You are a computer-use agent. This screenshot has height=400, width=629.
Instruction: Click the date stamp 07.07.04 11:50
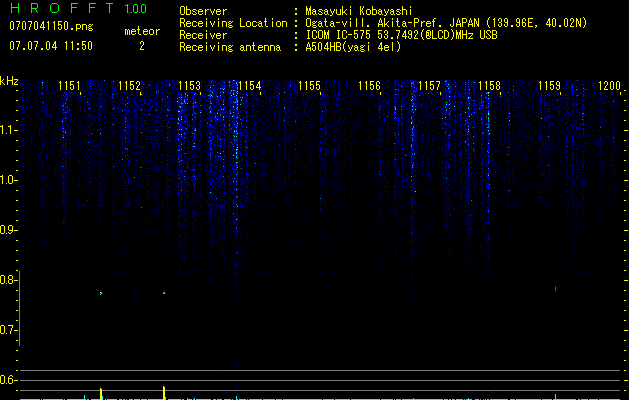point(51,46)
